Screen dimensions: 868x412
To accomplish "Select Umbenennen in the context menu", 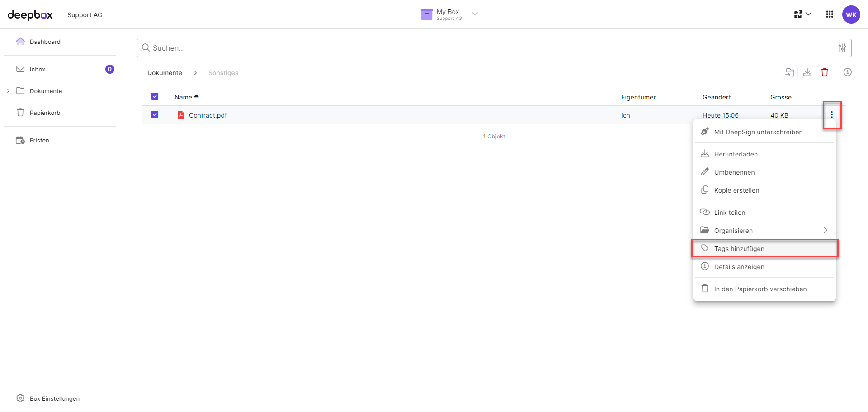I will pyautogui.click(x=764, y=172).
